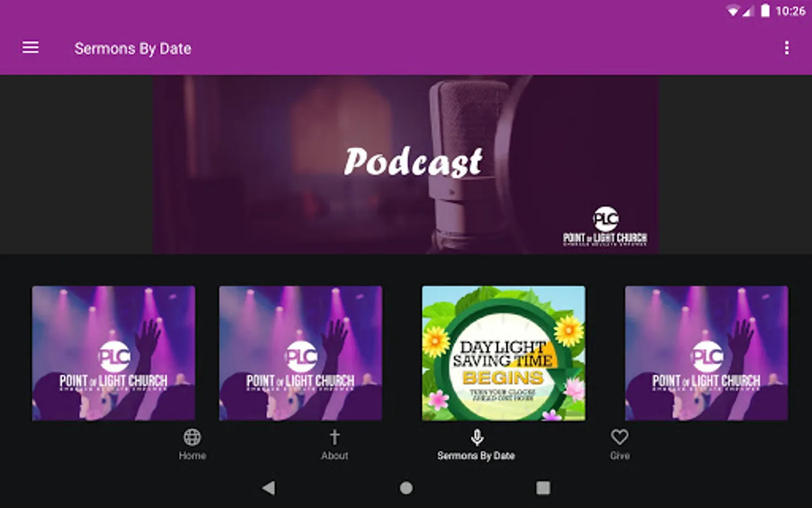
Task: Tap the Android home circle button
Action: pyautogui.click(x=406, y=488)
